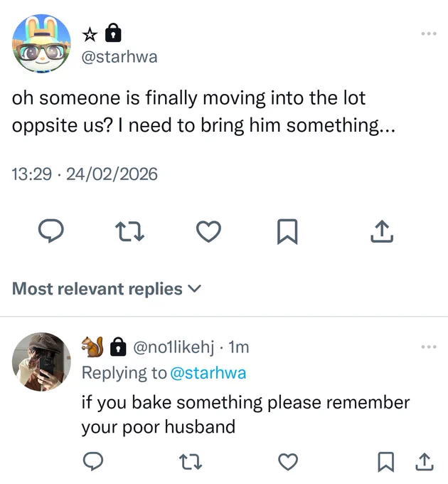View the no1likehj profile photo
448x484 pixels.
pyautogui.click(x=41, y=362)
